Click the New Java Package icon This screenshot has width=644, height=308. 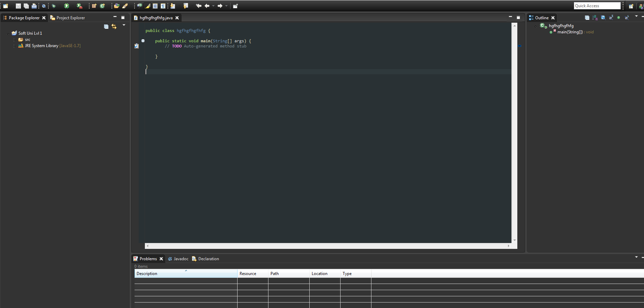point(94,6)
